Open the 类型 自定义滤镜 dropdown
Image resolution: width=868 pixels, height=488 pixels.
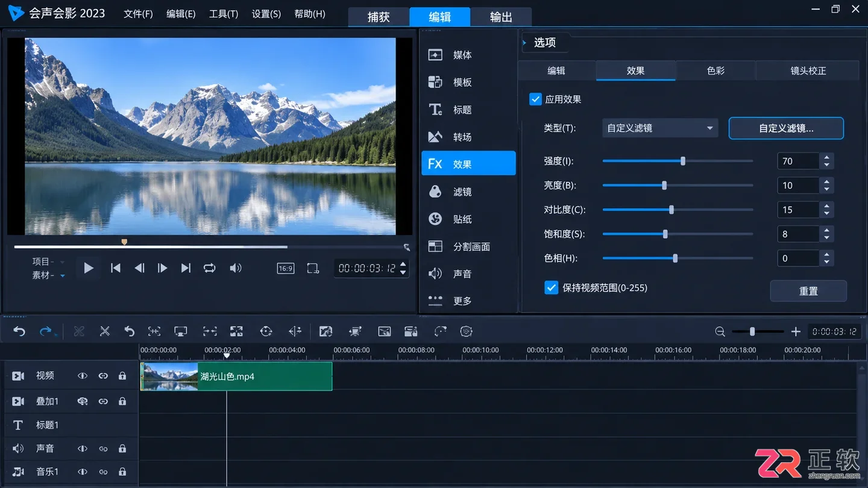click(660, 128)
